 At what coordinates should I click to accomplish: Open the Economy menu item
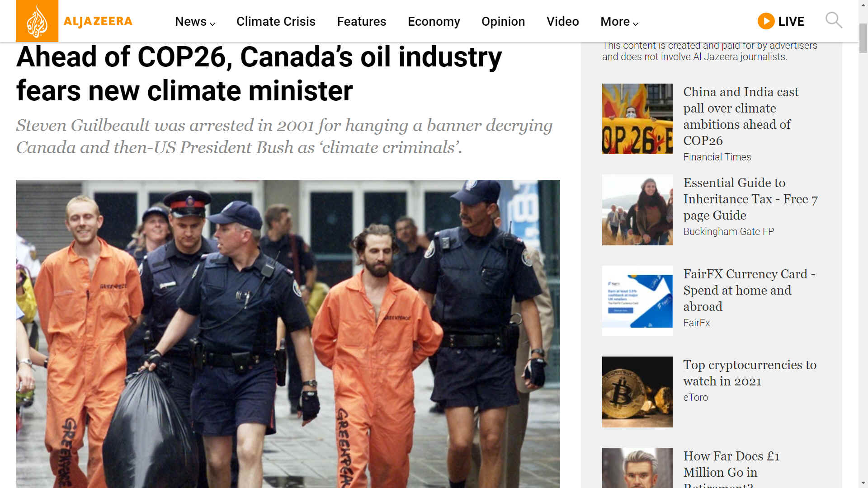(434, 22)
